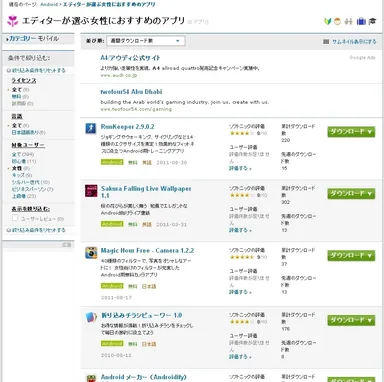Toggle the ユーザーレビュー checkbox
384x382 pixels.
(x=15, y=218)
